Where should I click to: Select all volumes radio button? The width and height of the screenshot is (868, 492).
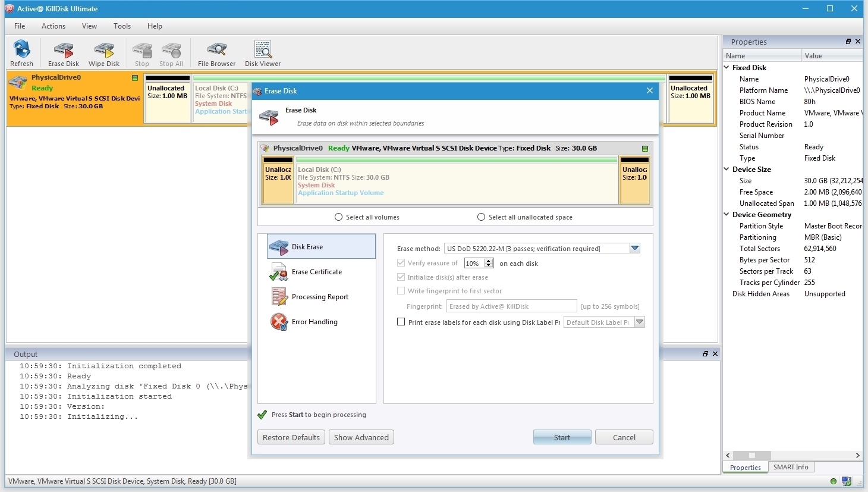click(338, 217)
